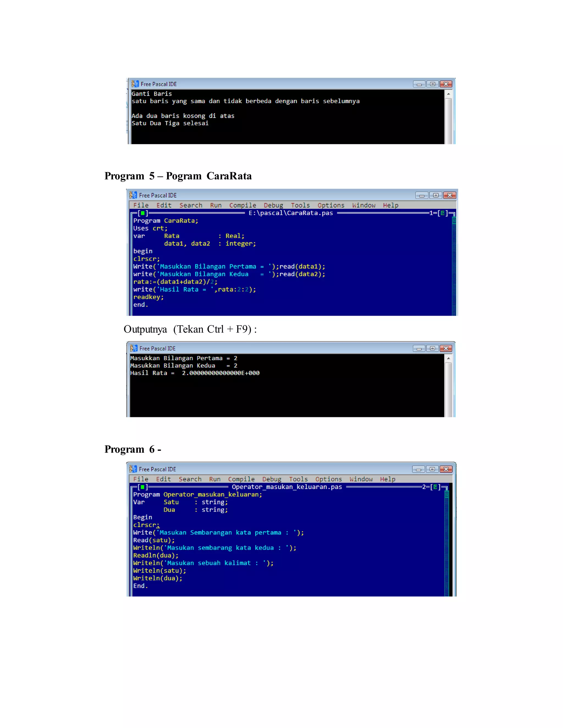
Task: Open File menu in CaraRata IDE window
Action: coord(141,205)
